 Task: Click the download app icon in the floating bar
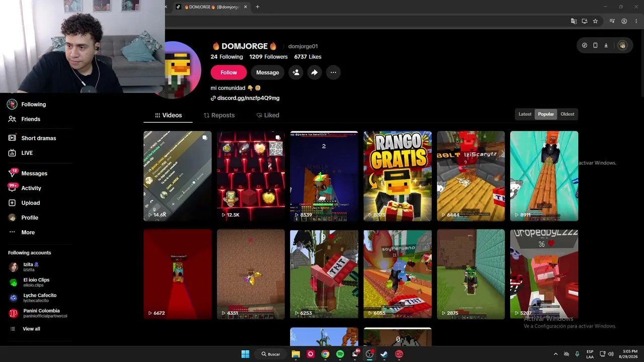click(606, 45)
